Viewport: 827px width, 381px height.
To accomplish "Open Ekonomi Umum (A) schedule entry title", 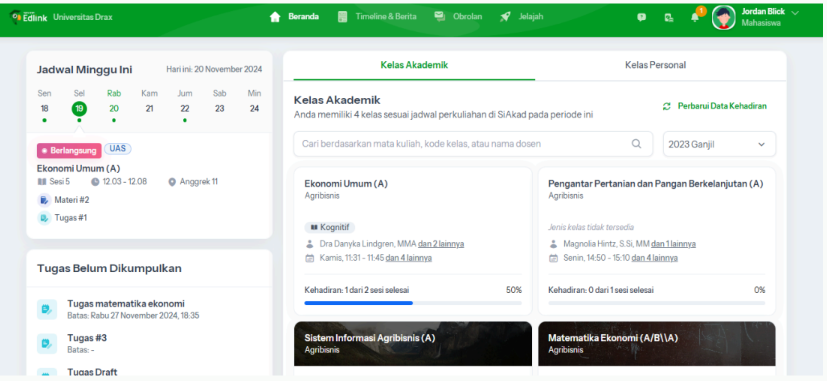I will tap(79, 169).
